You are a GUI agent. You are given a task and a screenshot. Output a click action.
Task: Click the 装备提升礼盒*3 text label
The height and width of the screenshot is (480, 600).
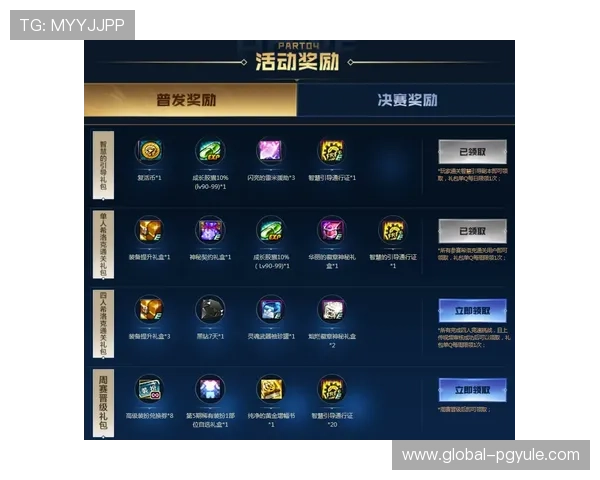(x=149, y=336)
